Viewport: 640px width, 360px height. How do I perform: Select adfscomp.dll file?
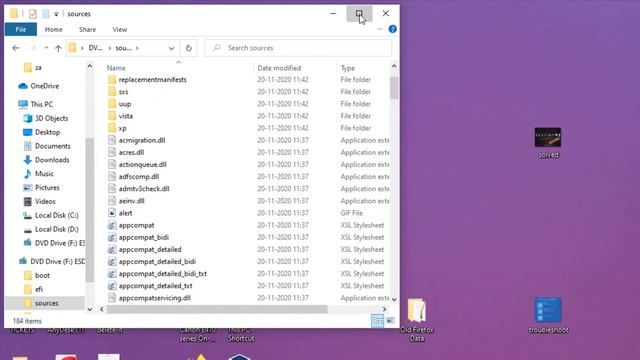point(139,177)
